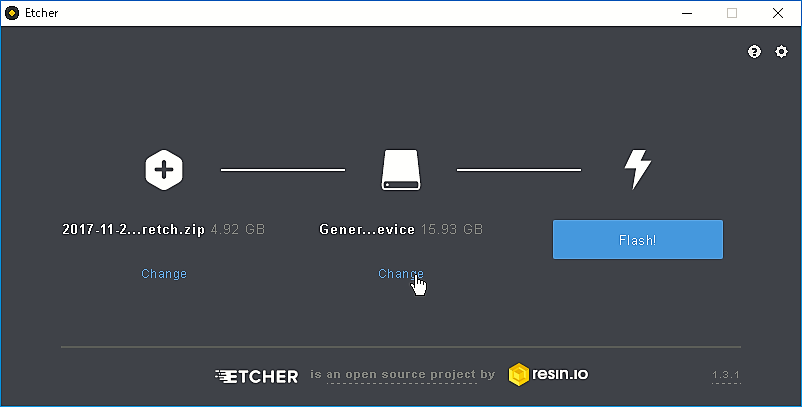802x407 pixels.
Task: Change the selected target drive
Action: (x=400, y=274)
